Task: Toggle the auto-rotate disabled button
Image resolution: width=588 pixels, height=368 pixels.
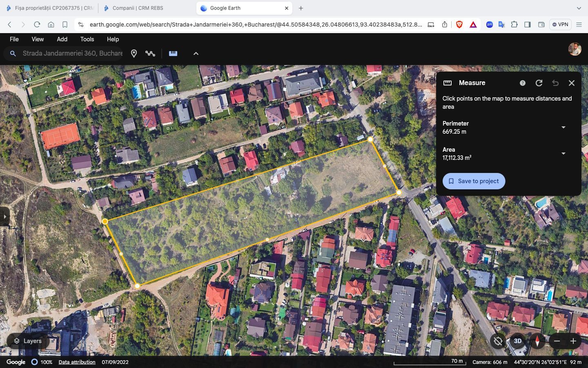Action: (498, 341)
